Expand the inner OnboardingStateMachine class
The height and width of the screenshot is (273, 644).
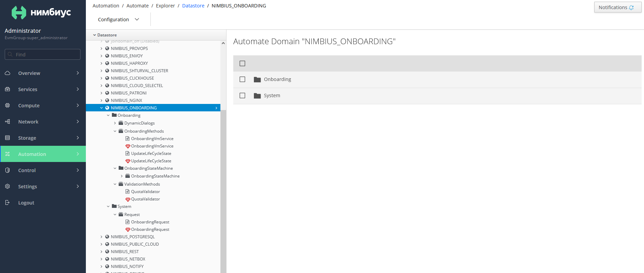coord(122,176)
